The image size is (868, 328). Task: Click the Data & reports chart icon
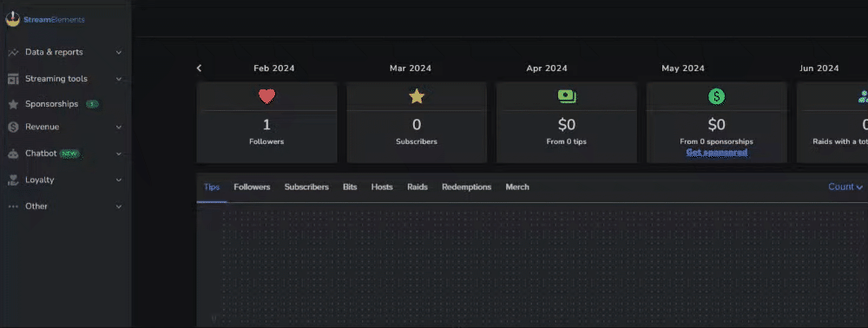pyautogui.click(x=13, y=52)
